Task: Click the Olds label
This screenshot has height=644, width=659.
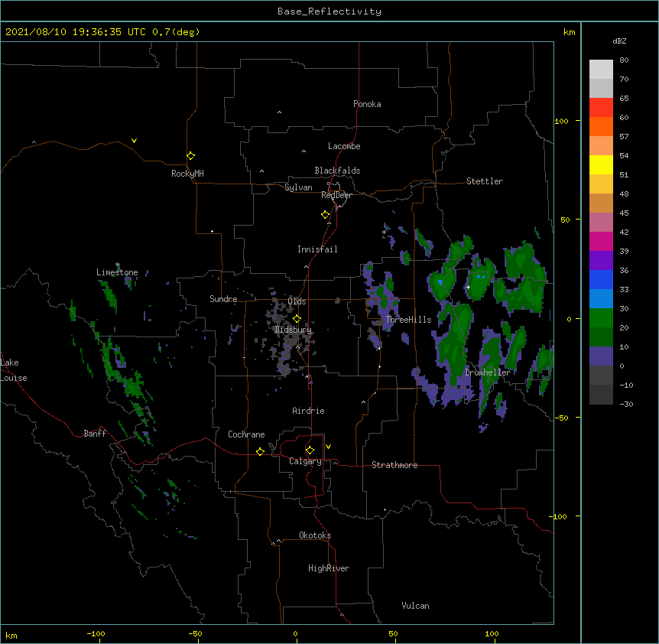Action: click(297, 301)
